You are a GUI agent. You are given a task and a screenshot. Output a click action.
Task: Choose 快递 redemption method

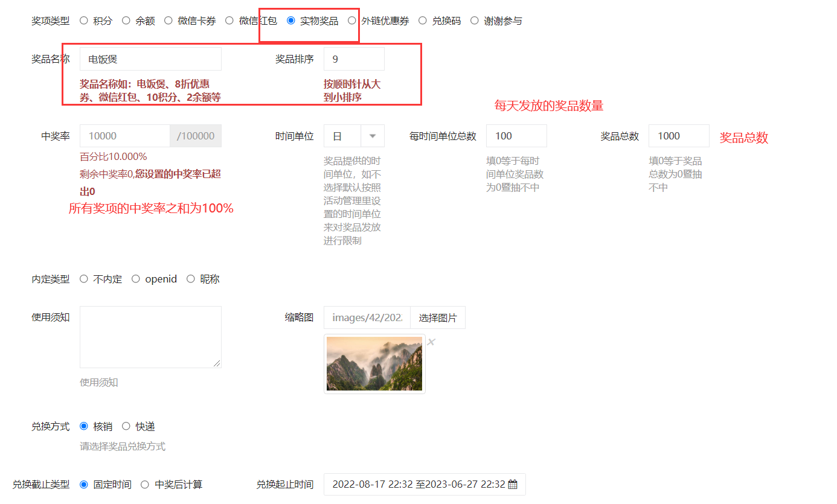coord(126,426)
